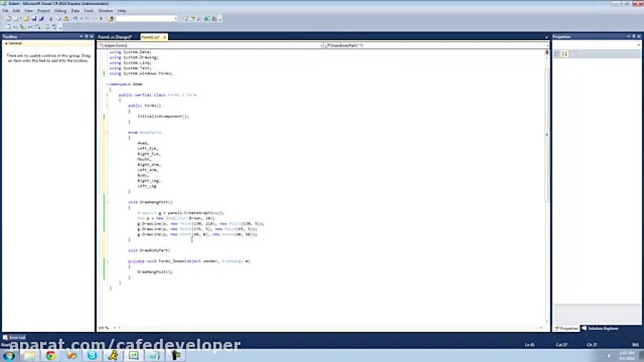The height and width of the screenshot is (362, 644).
Task: Click the 'void DrawBodyPart(' code line
Action: coord(149,250)
